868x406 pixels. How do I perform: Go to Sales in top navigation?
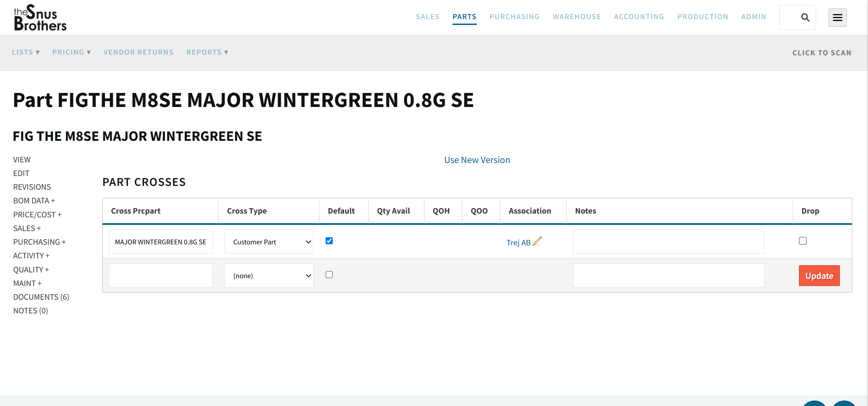click(428, 17)
